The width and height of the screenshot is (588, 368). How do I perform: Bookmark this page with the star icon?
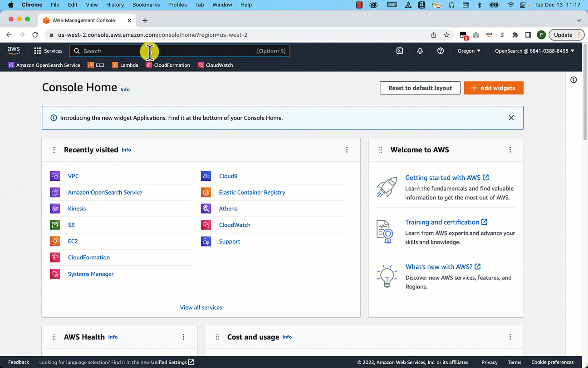(446, 35)
